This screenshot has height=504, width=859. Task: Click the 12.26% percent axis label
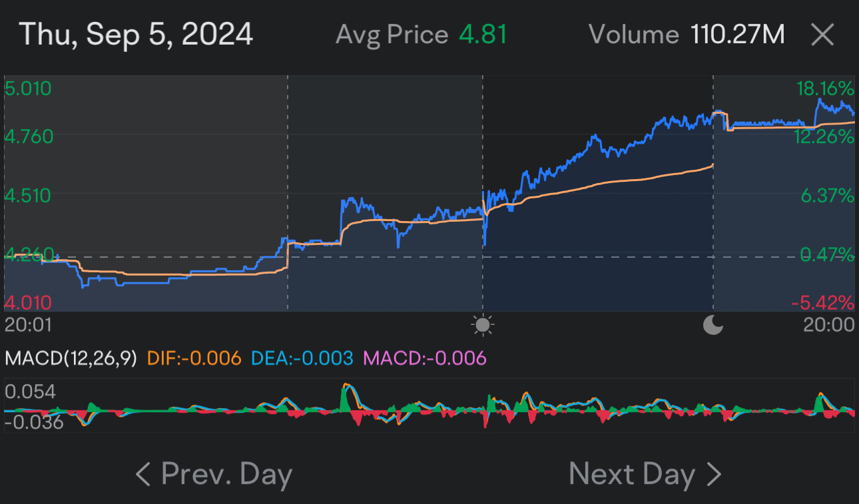(825, 136)
